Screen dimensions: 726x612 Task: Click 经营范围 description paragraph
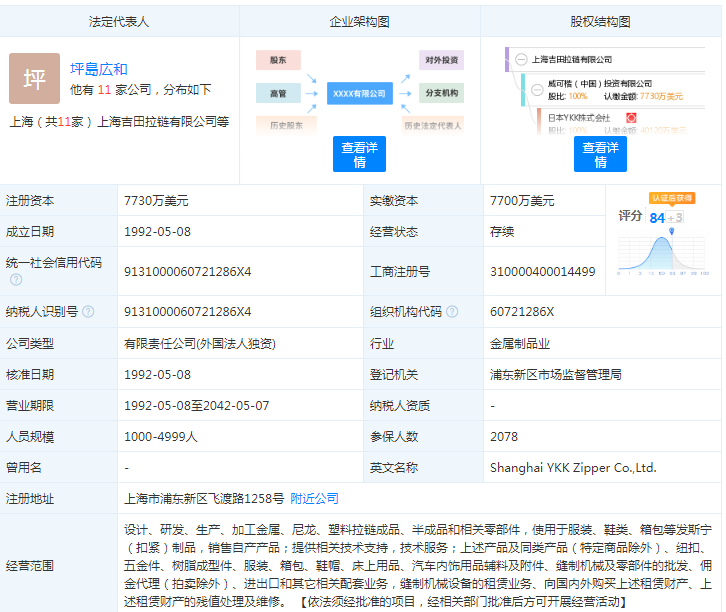tap(418, 566)
